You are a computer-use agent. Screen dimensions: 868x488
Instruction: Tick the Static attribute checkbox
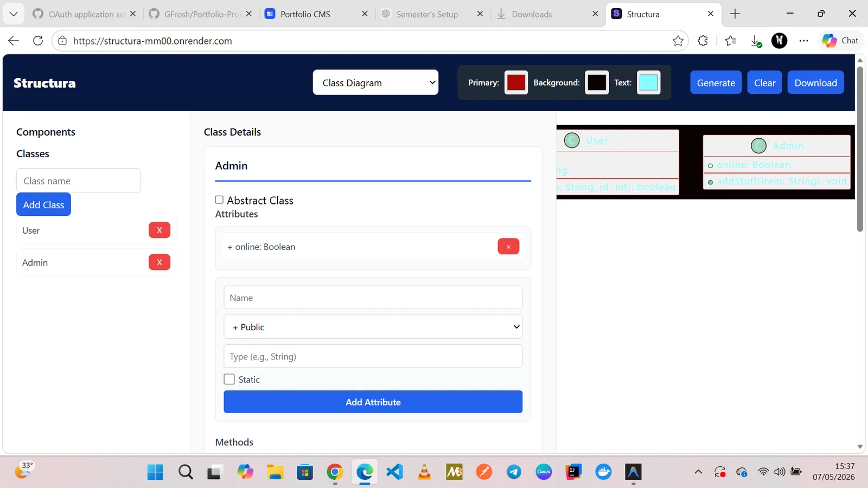(x=229, y=380)
